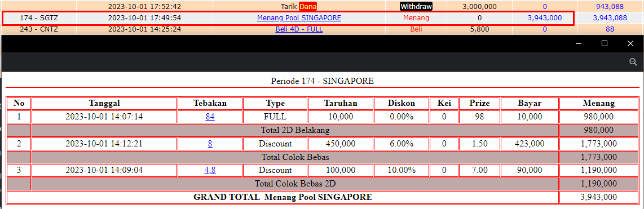Click the diskon value 6.00%
The height and width of the screenshot is (209, 644).
click(402, 144)
